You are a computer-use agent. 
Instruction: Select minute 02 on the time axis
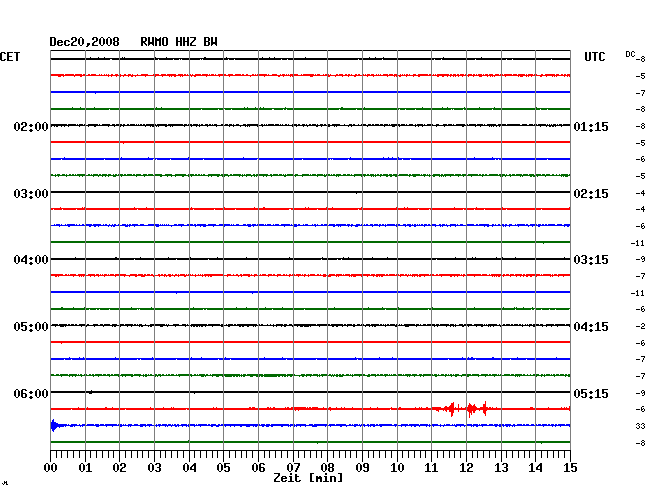(x=119, y=467)
